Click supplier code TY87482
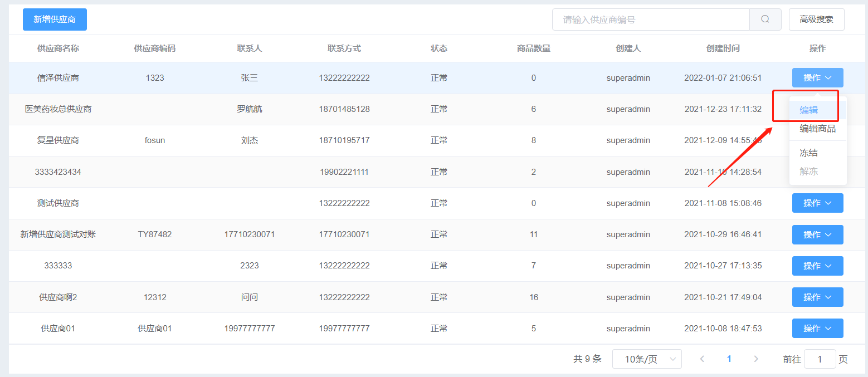 coord(155,234)
